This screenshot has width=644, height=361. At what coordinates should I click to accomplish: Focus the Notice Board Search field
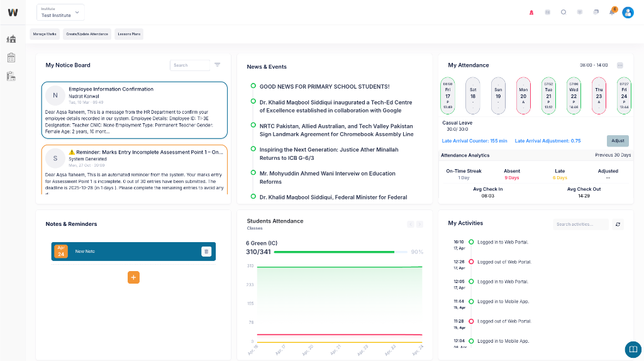point(190,65)
